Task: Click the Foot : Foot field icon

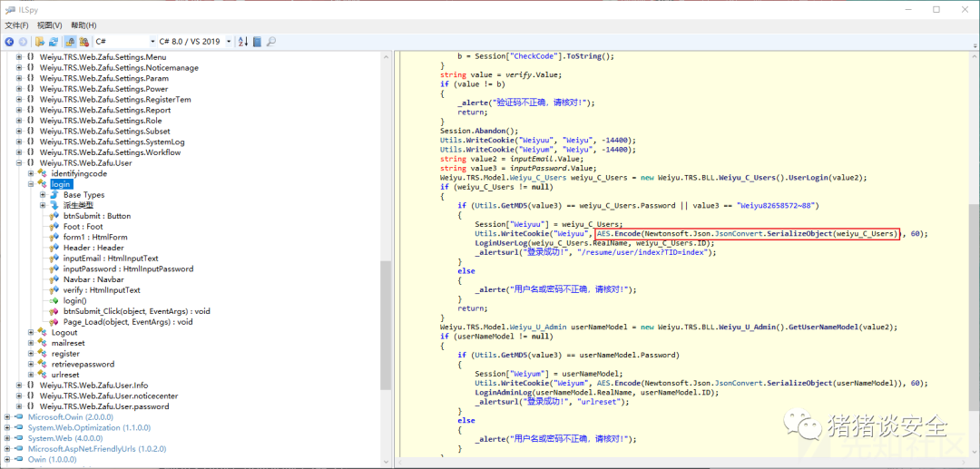Action: [x=54, y=227]
